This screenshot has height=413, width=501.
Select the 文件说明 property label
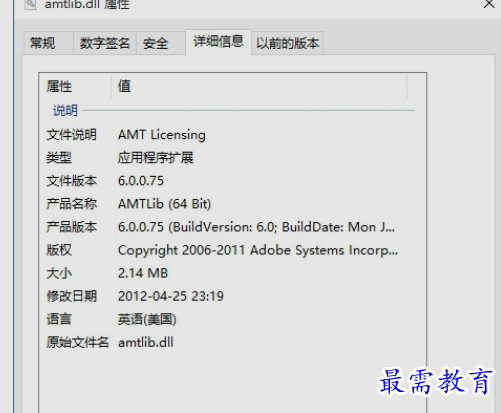pyautogui.click(x=71, y=135)
